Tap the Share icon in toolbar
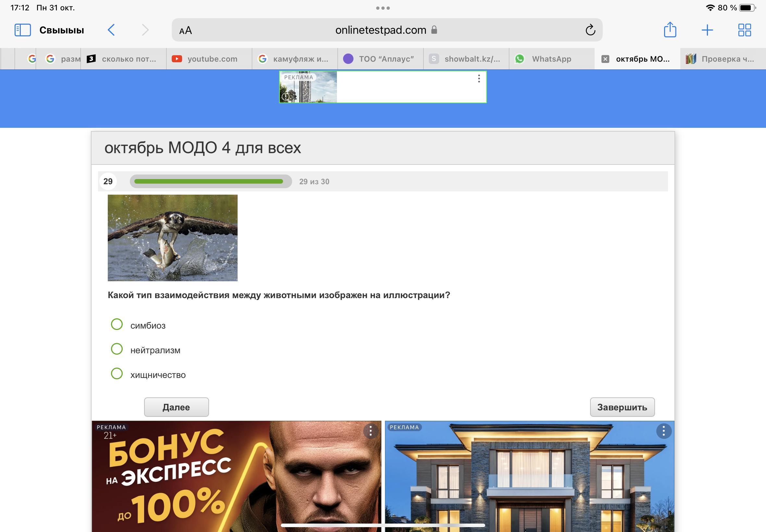The image size is (766, 532). 670,30
